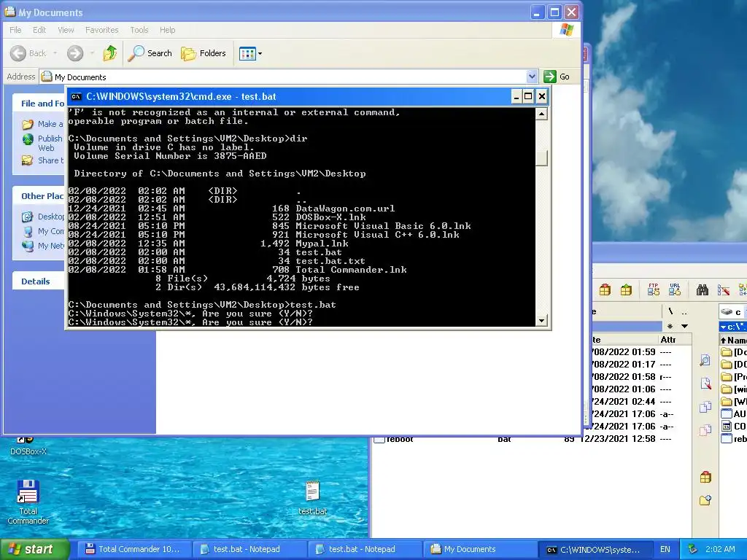747x560 pixels.
Task: Click the My Documents address field
Action: [284, 77]
